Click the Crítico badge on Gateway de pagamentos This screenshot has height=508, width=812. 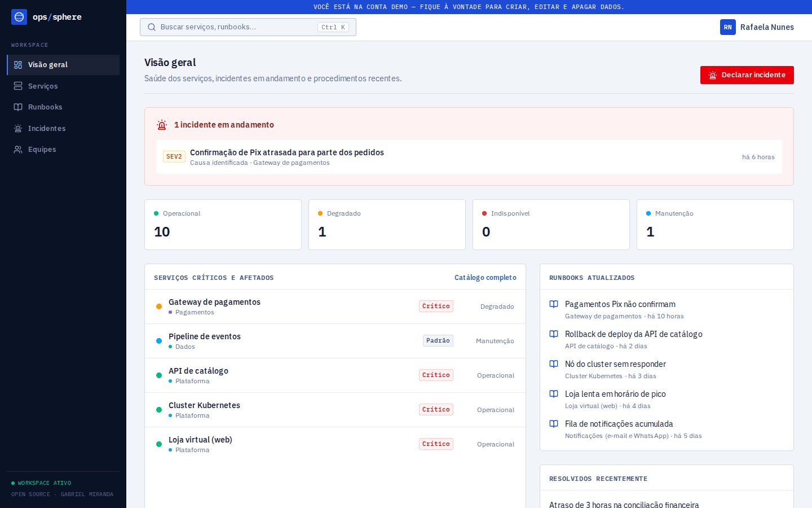tap(436, 306)
